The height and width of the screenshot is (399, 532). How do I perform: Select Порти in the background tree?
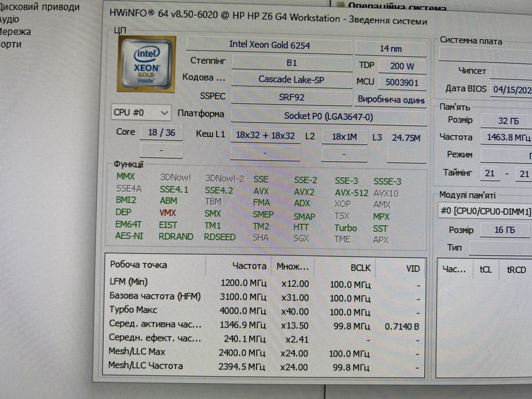pos(10,44)
